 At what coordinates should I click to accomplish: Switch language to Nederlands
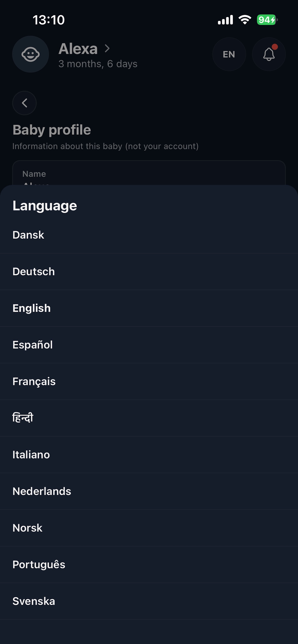pos(149,491)
